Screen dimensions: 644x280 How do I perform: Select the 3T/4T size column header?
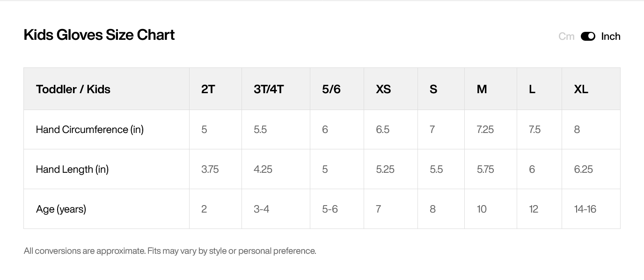click(269, 89)
